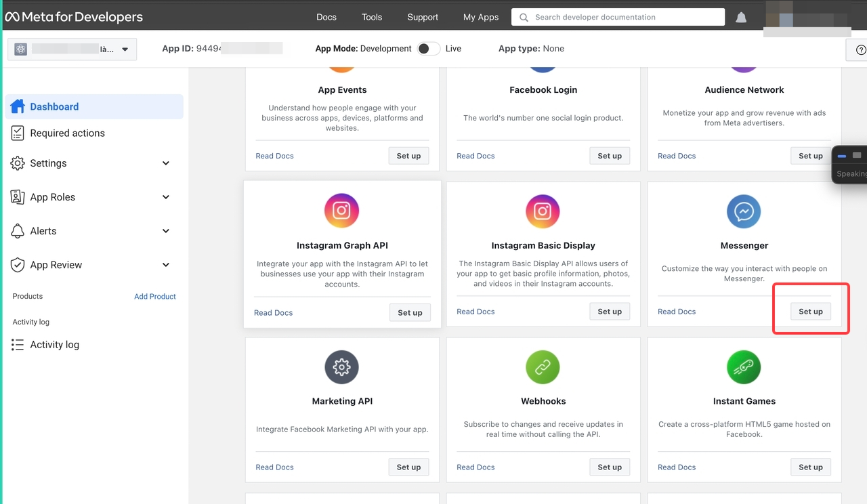This screenshot has width=867, height=504.
Task: Read Docs for Marketing API
Action: (274, 467)
